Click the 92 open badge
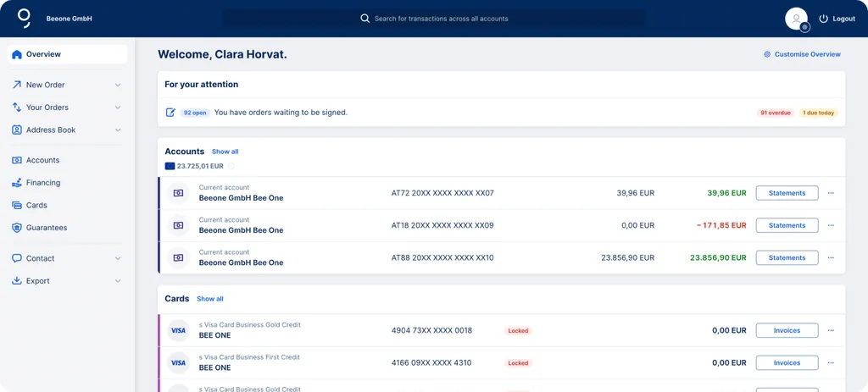Screen dimensions: 868x392 coord(195,113)
